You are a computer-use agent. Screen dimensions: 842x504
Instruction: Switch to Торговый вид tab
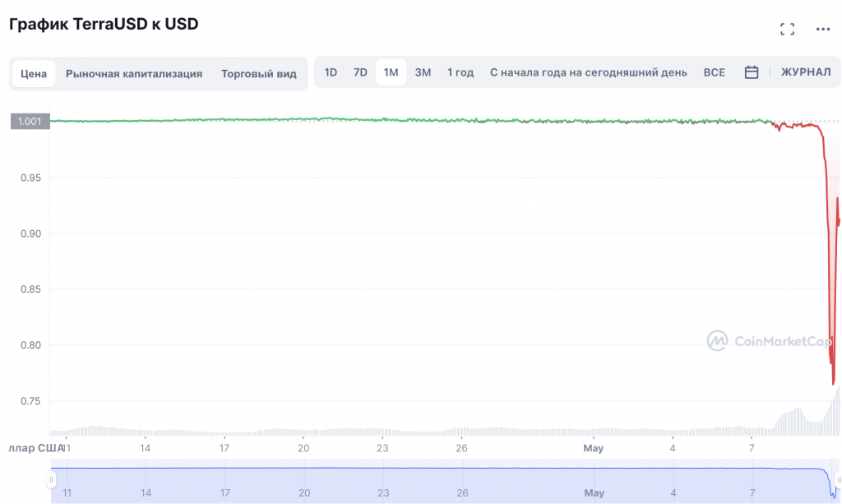(259, 73)
